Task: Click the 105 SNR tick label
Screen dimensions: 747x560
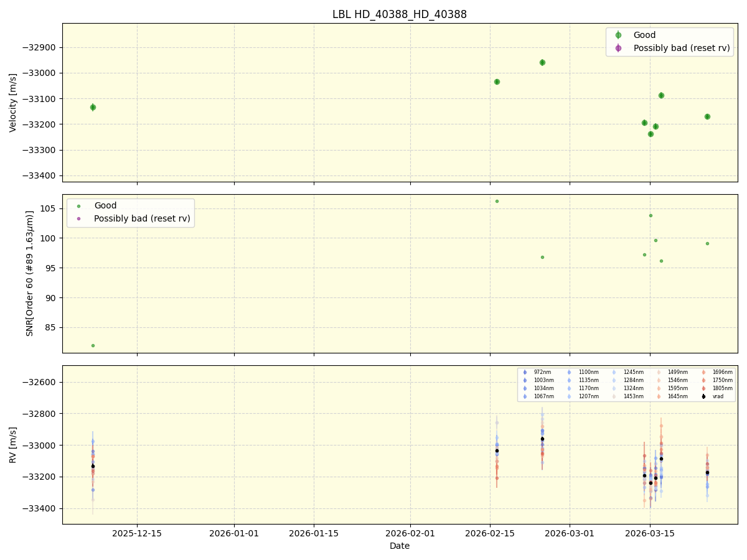Action: tap(49, 208)
